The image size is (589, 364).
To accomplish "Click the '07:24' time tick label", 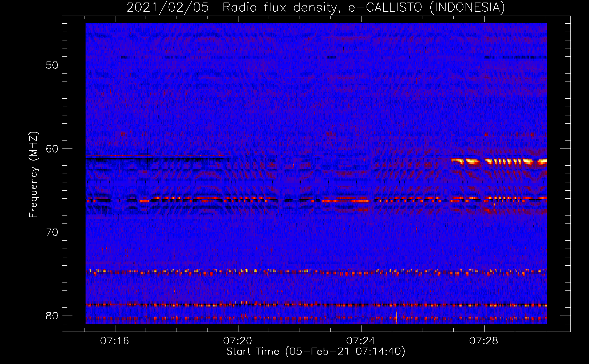I will 361,341.
